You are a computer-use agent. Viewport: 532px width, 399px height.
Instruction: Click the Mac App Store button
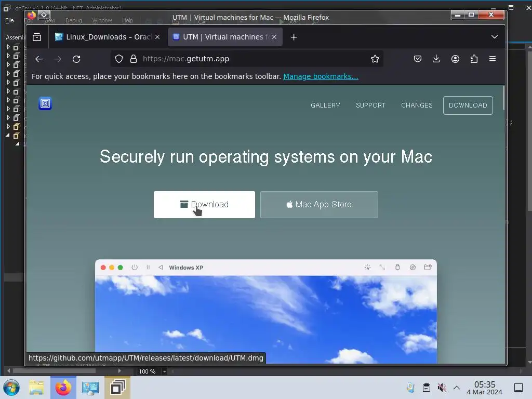(x=319, y=205)
